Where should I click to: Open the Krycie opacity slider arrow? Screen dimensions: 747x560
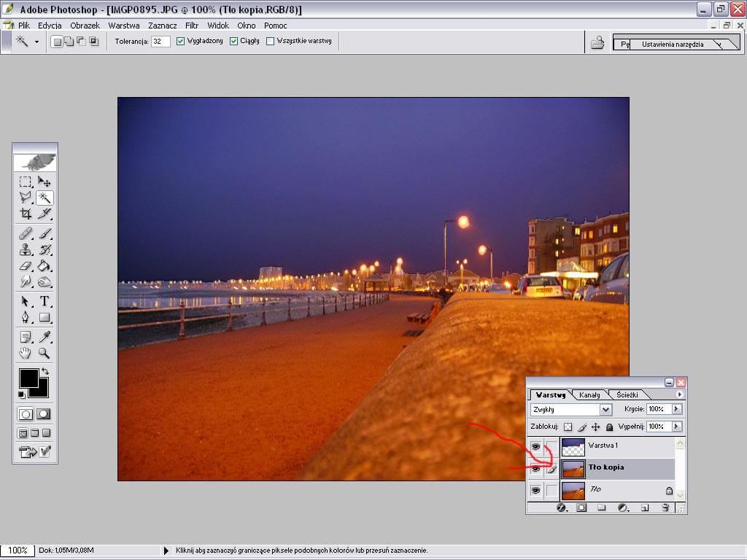[x=676, y=409]
